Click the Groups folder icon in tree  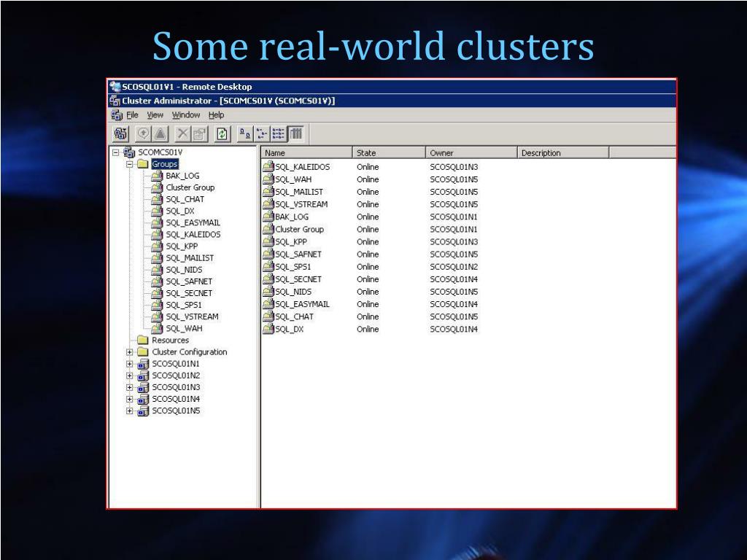pyautogui.click(x=143, y=164)
